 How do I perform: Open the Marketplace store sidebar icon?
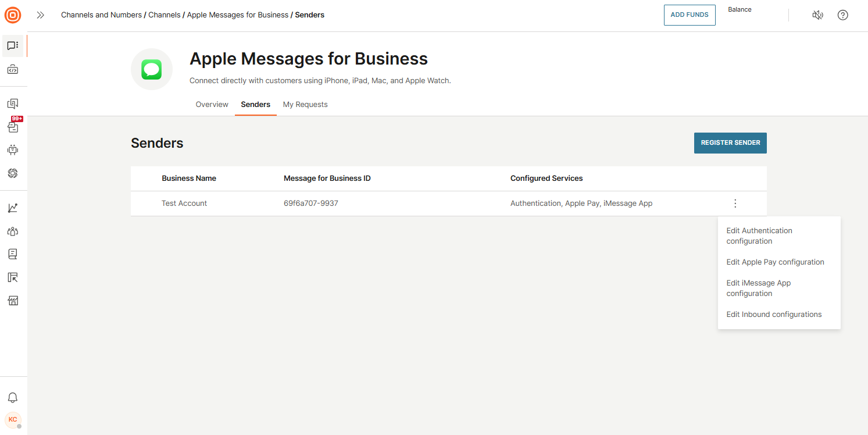(13, 301)
